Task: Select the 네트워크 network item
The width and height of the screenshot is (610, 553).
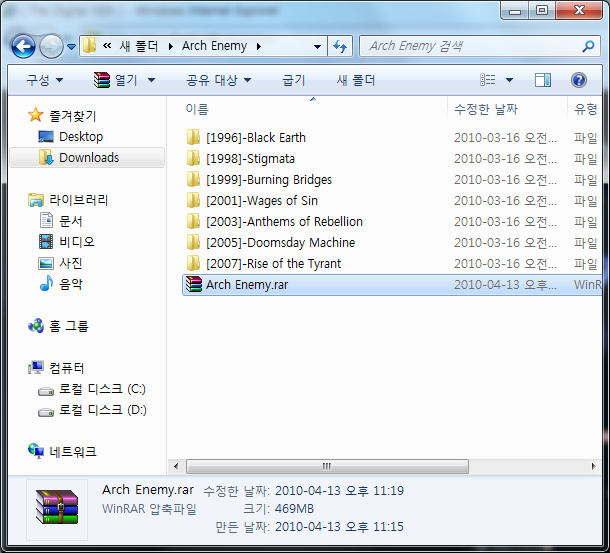Action: [x=62, y=451]
